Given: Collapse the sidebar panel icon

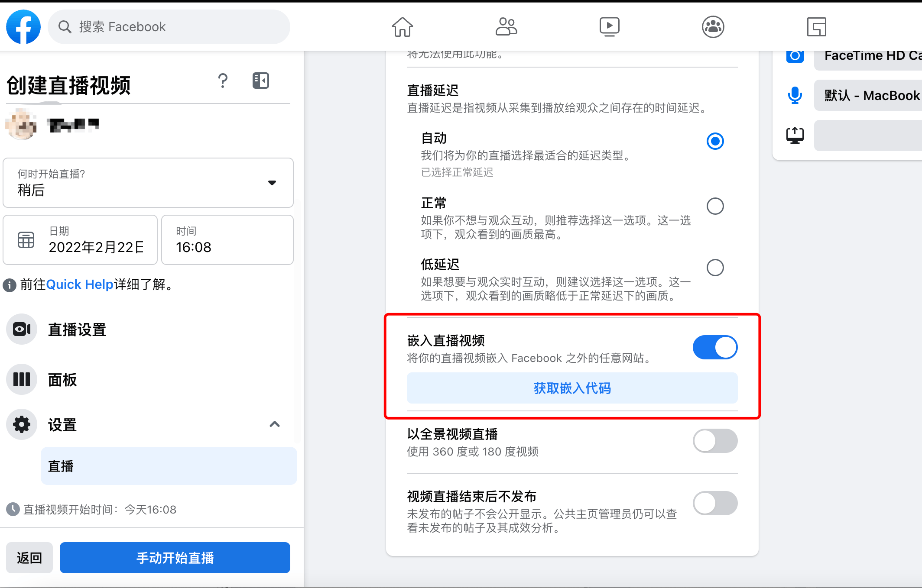Looking at the screenshot, I should [x=261, y=81].
